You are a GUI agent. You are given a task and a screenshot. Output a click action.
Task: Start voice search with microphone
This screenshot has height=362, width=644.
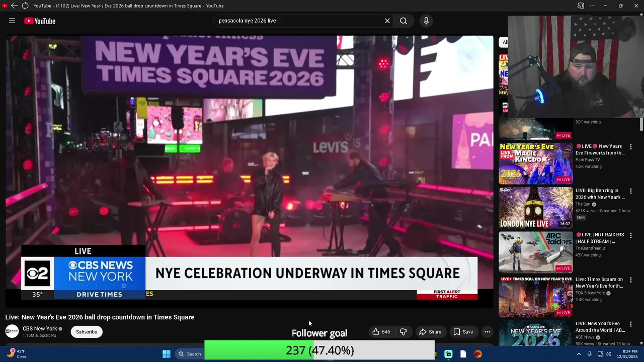coord(426,21)
